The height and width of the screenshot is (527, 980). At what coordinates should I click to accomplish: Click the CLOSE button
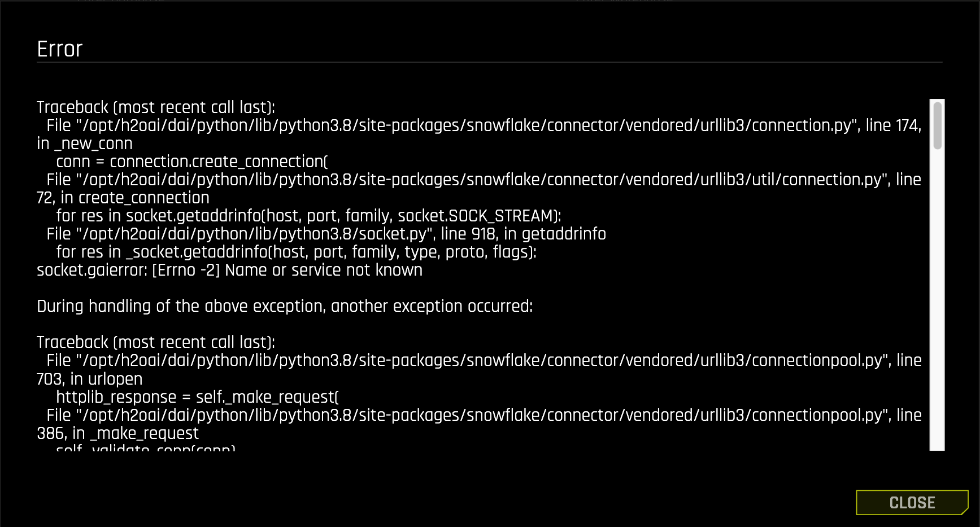click(912, 502)
